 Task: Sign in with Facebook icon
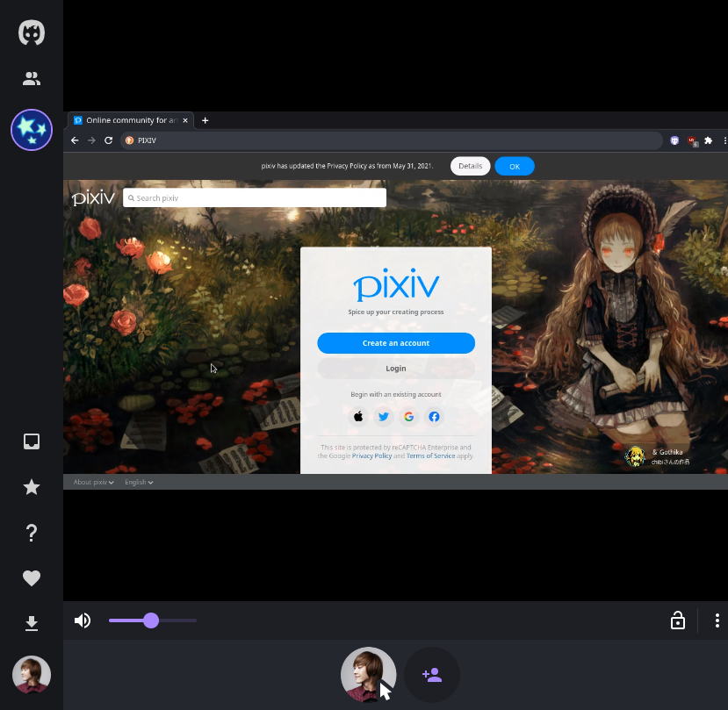pyautogui.click(x=434, y=417)
